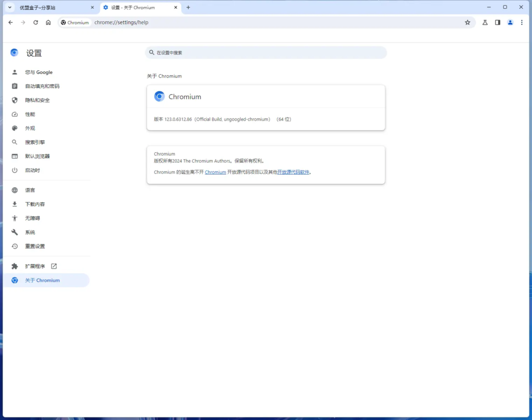Click the Chromium hyperlink in credits
Screen dimensions: 532x420
(x=215, y=172)
